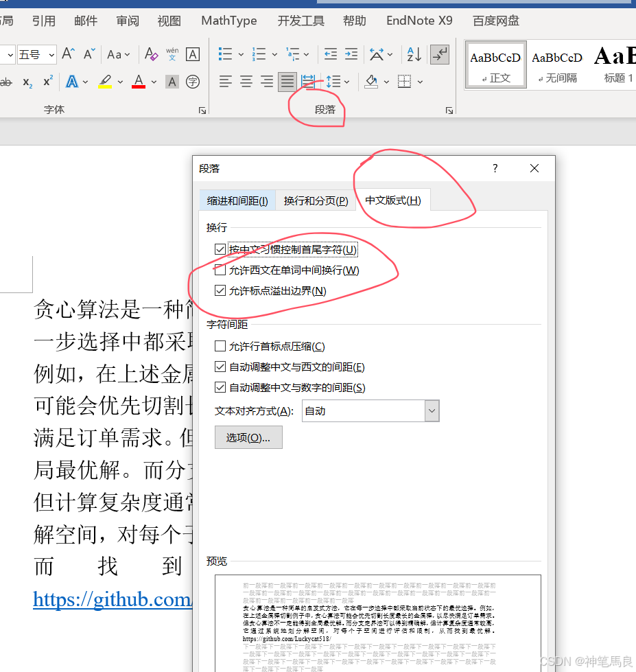636x672 pixels.
Task: Click the numbered list icon
Action: point(259,54)
